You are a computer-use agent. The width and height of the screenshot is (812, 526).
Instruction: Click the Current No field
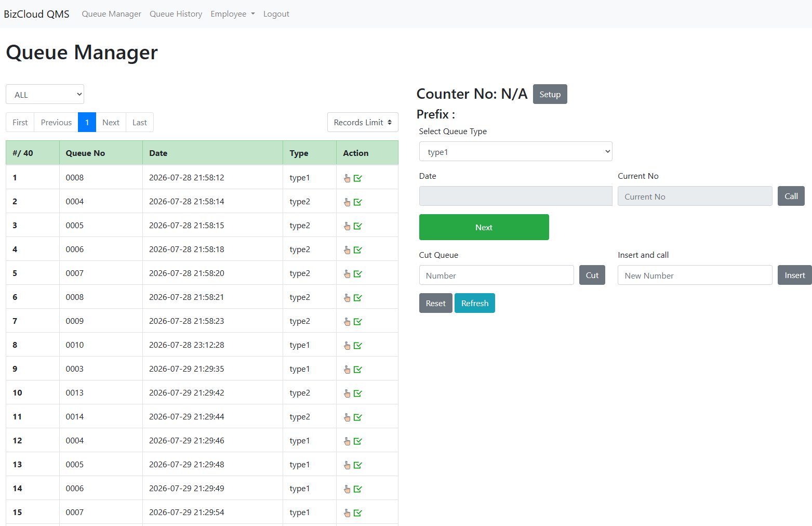click(695, 196)
